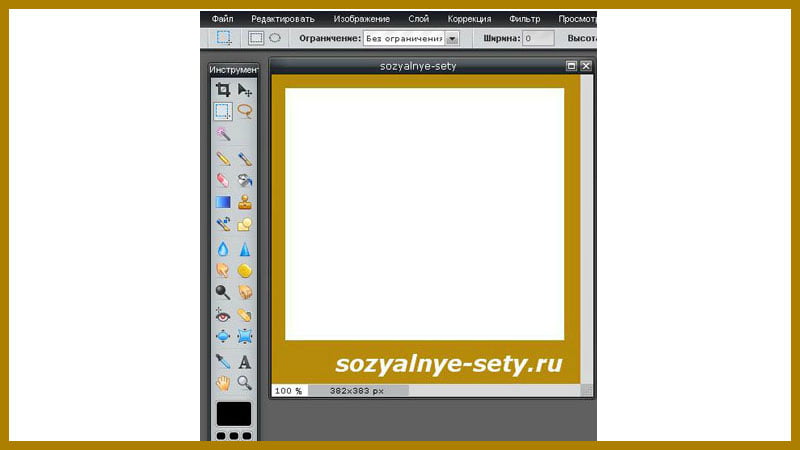
Task: Choose the blue Gradient tool
Action: coord(223,202)
